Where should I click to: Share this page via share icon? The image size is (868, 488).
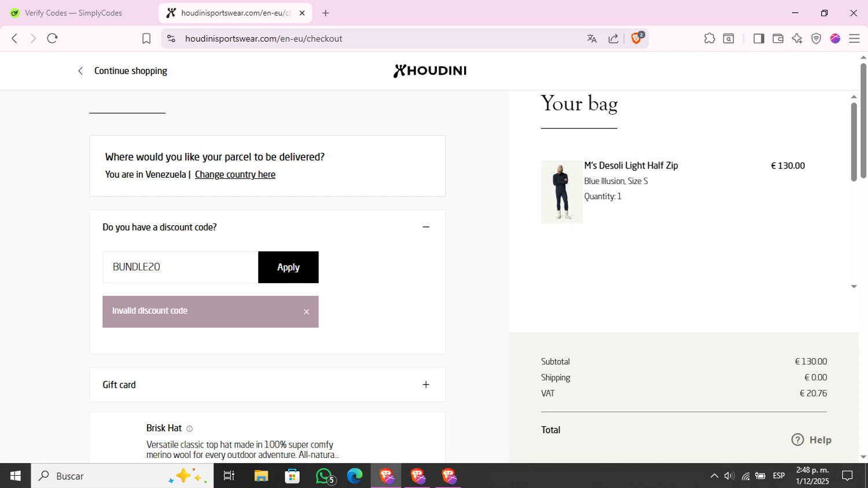(x=613, y=39)
